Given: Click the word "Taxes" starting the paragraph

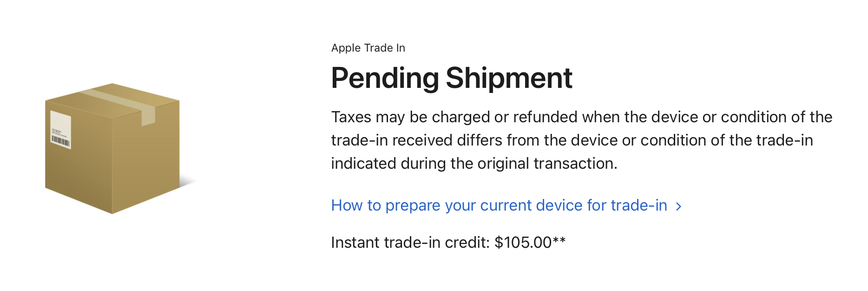Looking at the screenshot, I should (351, 117).
